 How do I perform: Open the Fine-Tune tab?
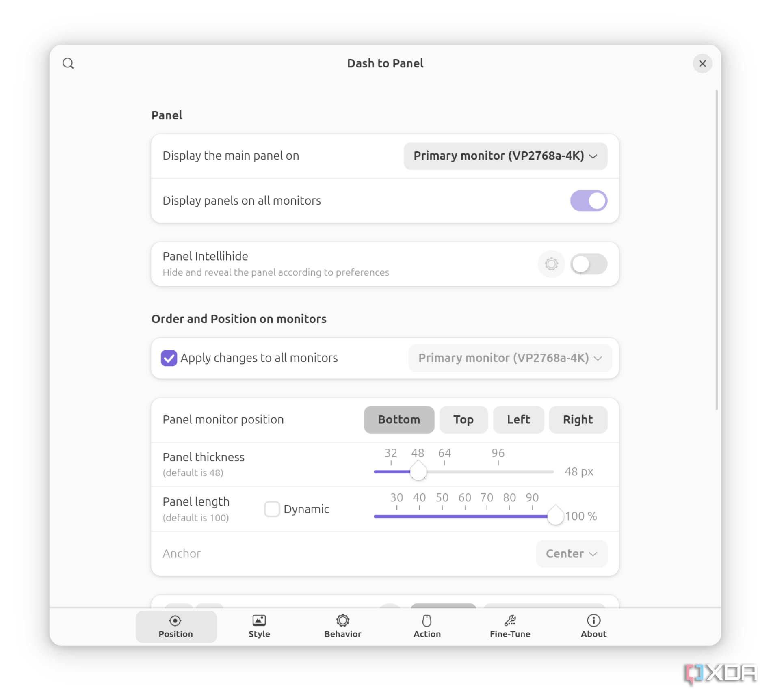[510, 626]
